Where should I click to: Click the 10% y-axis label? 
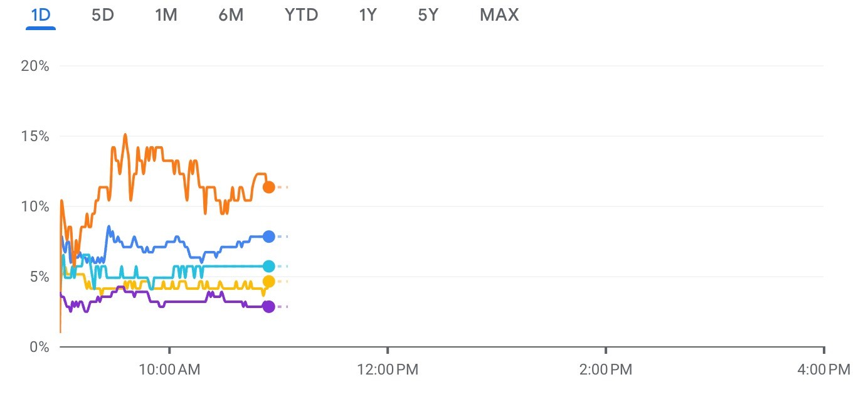point(35,206)
